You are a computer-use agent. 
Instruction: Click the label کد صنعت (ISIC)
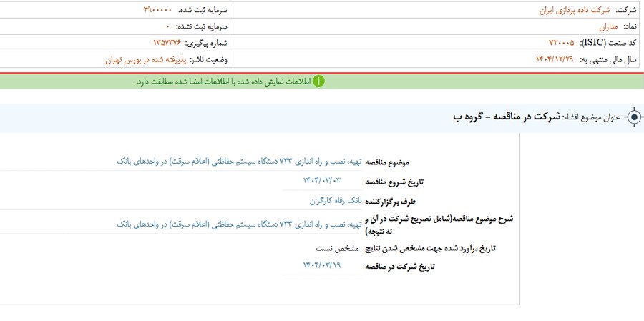pyautogui.click(x=608, y=43)
